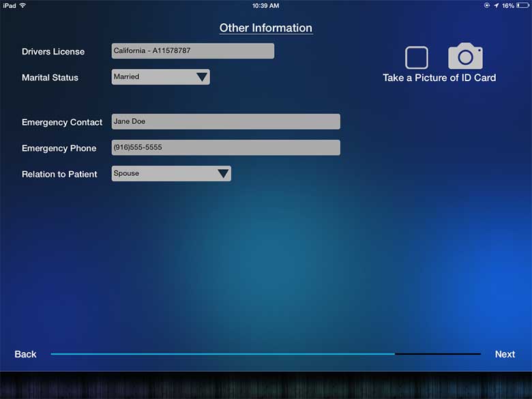This screenshot has width=532, height=399.
Task: Click the Other Information heading
Action: point(266,28)
